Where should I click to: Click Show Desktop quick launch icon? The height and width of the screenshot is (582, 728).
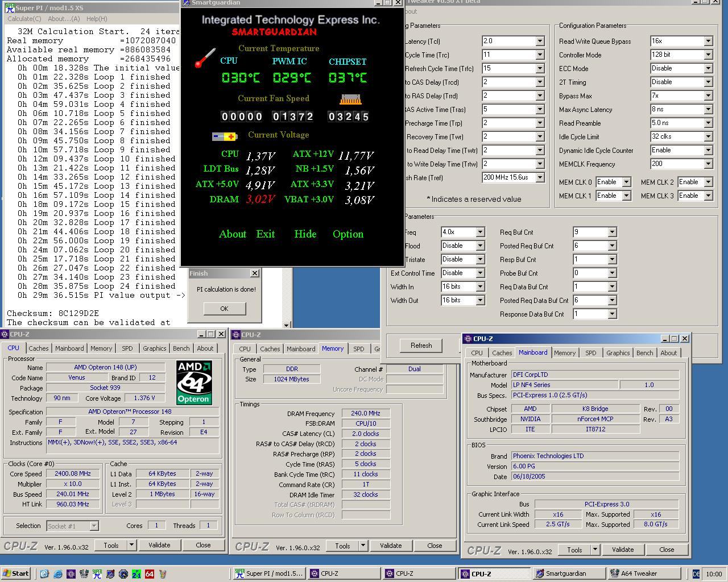[x=44, y=573]
